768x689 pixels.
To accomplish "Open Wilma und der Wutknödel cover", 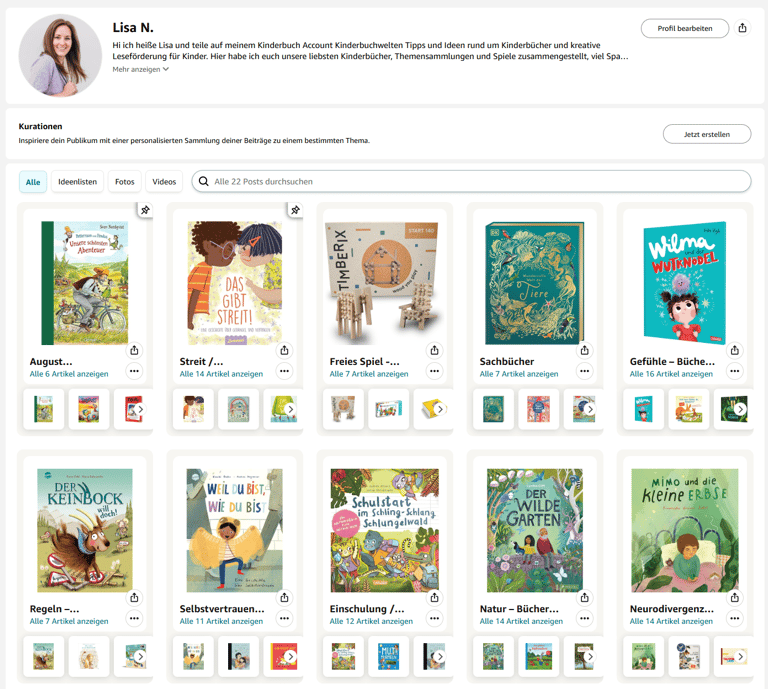I will point(684,283).
